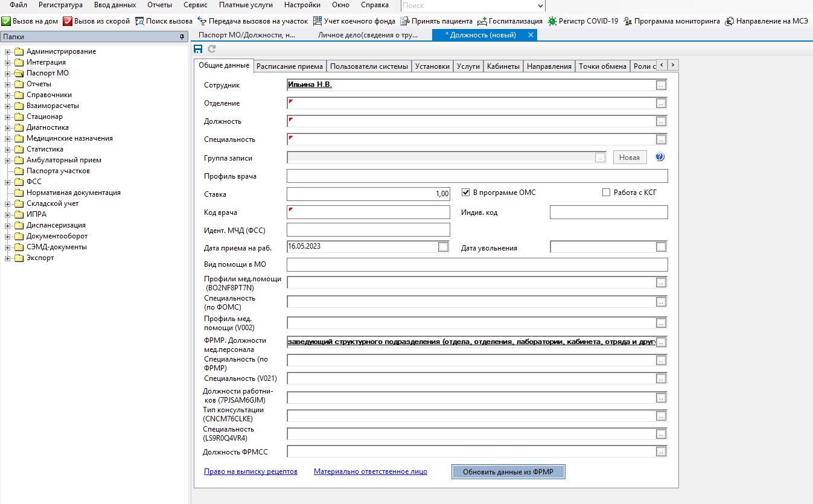Open lookup for ФРМР. Должности мед.персонала

661,342
